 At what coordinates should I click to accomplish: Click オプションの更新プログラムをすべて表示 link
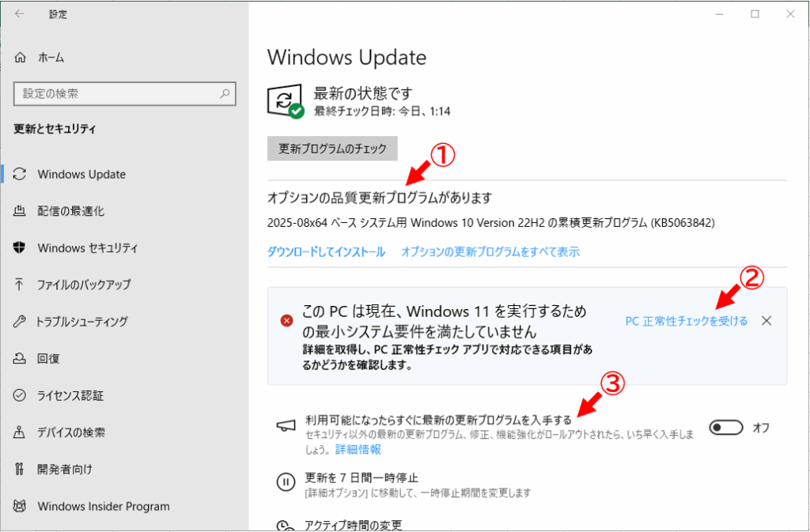tap(490, 252)
